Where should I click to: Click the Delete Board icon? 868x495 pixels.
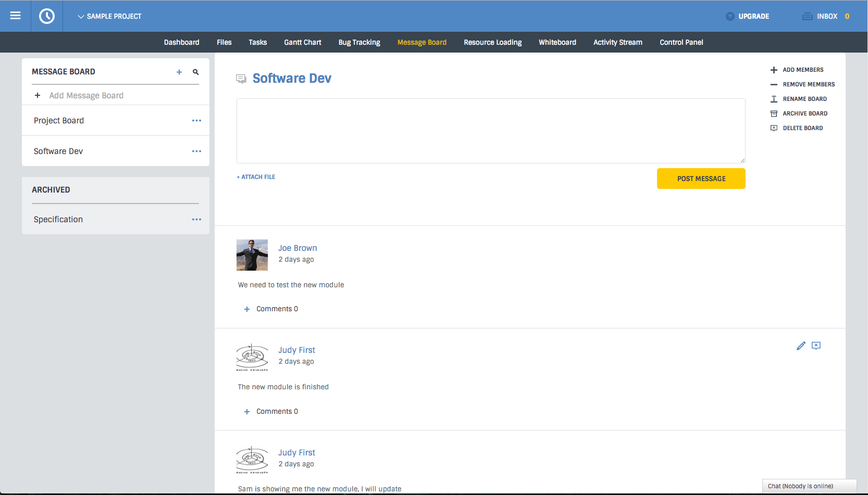774,128
